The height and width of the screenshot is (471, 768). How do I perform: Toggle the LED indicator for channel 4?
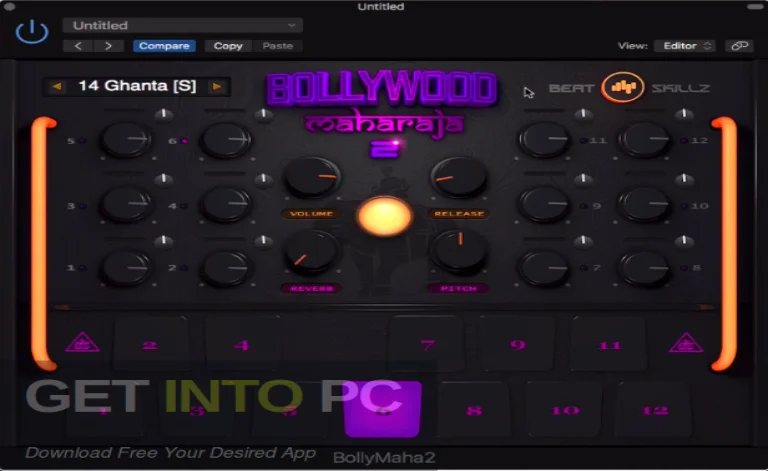[184, 206]
